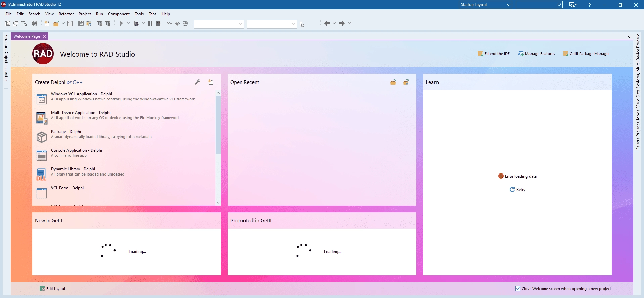Click Run Until Return toolbar icon
Image resolution: width=644 pixels, height=298 pixels.
point(185,23)
